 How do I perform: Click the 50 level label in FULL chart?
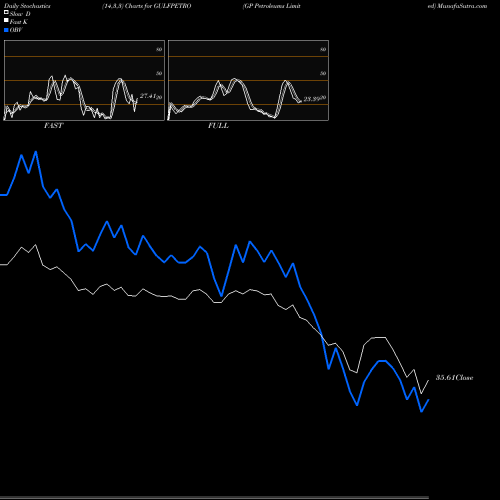tap(323, 73)
